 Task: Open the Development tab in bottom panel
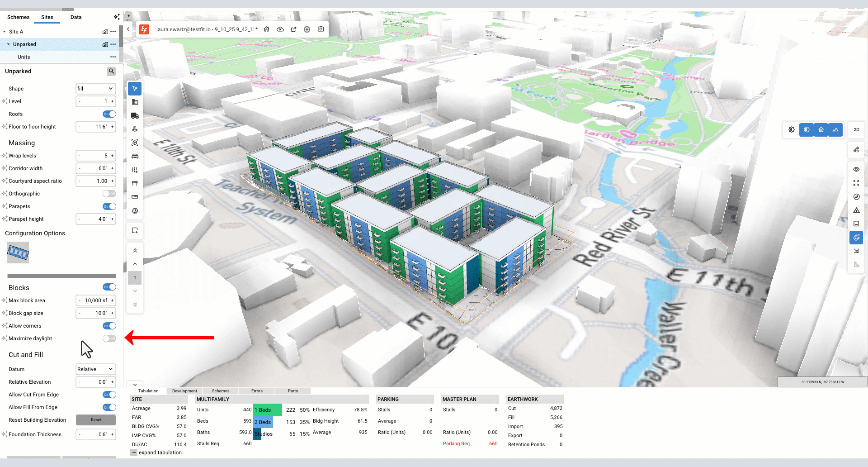coord(184,391)
